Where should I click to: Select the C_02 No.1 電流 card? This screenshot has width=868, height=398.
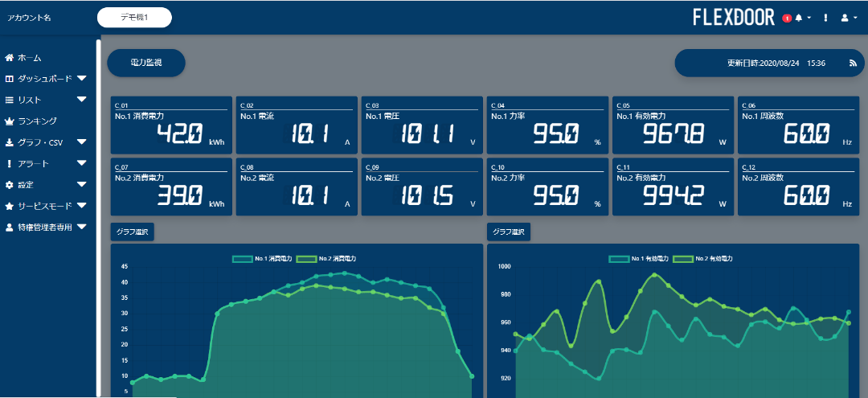[x=297, y=125]
